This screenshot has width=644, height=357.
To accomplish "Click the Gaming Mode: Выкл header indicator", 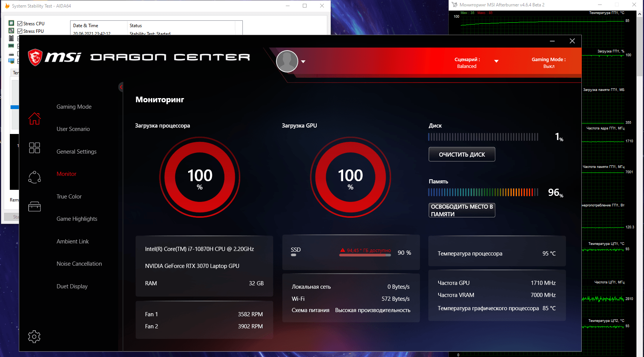I will click(x=549, y=63).
